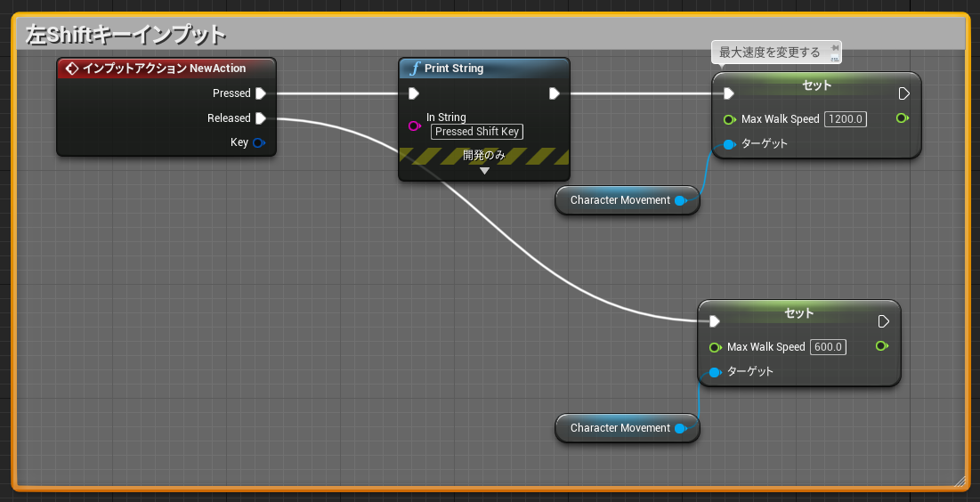Select the 左Shiftキーインプット comment box title
Viewport: 980px width, 502px height.
coord(126,35)
